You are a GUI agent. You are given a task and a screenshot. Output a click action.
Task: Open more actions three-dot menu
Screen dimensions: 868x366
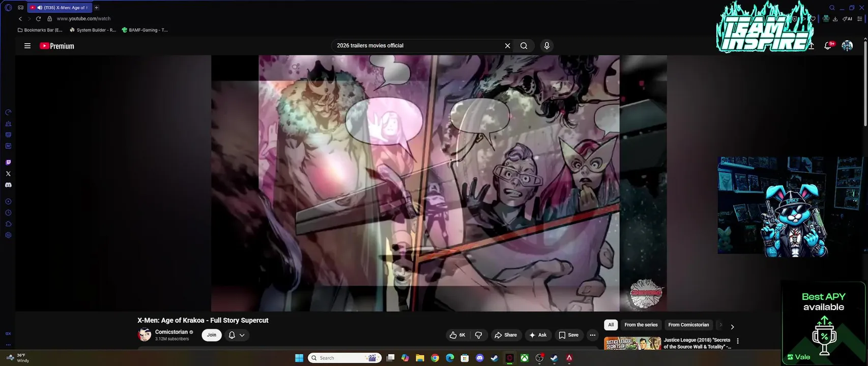(x=592, y=335)
